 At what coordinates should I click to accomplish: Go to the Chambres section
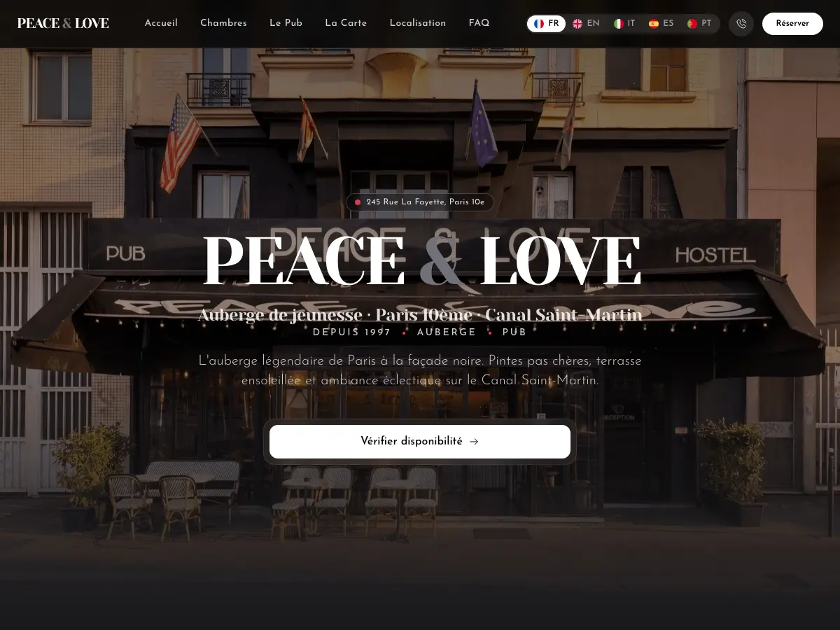tap(223, 23)
